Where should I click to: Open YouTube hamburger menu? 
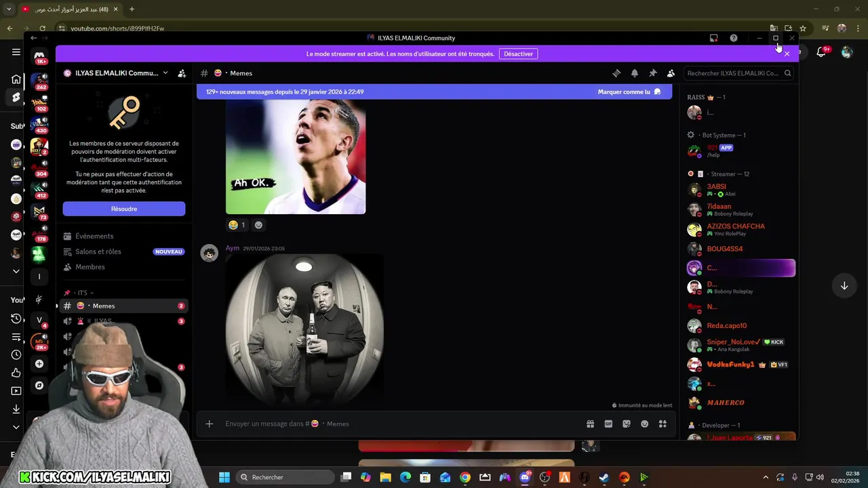coord(16,52)
